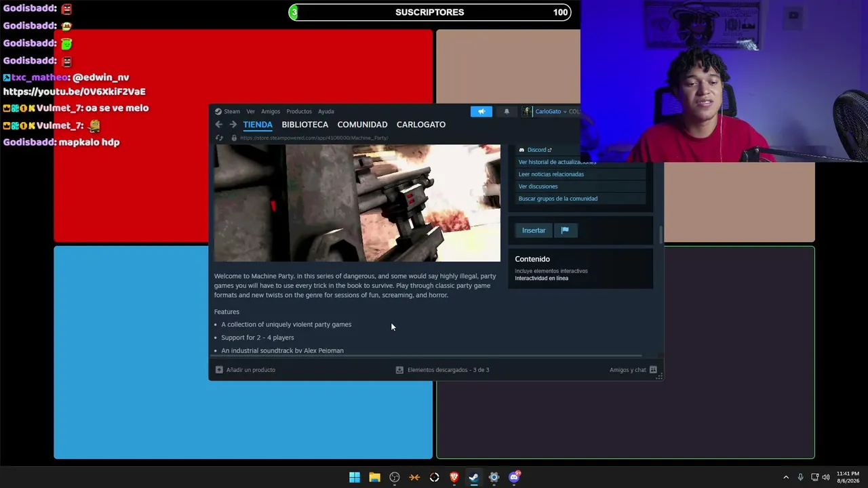This screenshot has width=868, height=488.
Task: Switch to the BIBLIOTECA tab
Action: click(x=305, y=125)
